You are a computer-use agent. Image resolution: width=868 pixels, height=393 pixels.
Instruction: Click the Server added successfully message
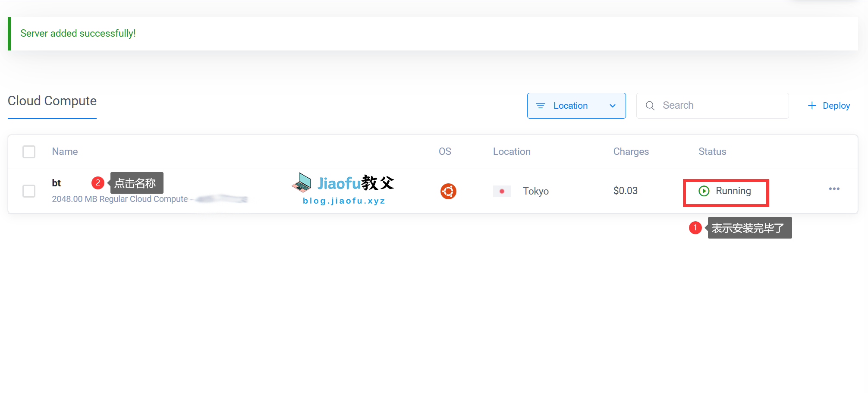(78, 33)
